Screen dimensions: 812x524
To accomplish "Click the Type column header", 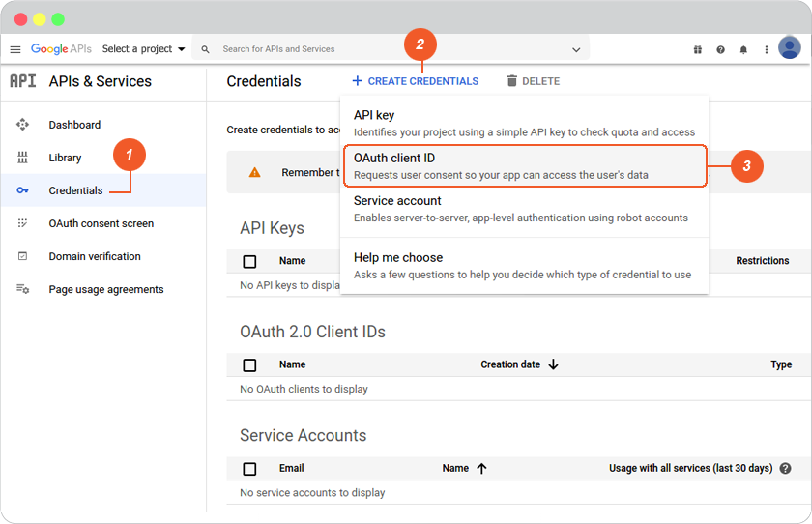I will [781, 364].
